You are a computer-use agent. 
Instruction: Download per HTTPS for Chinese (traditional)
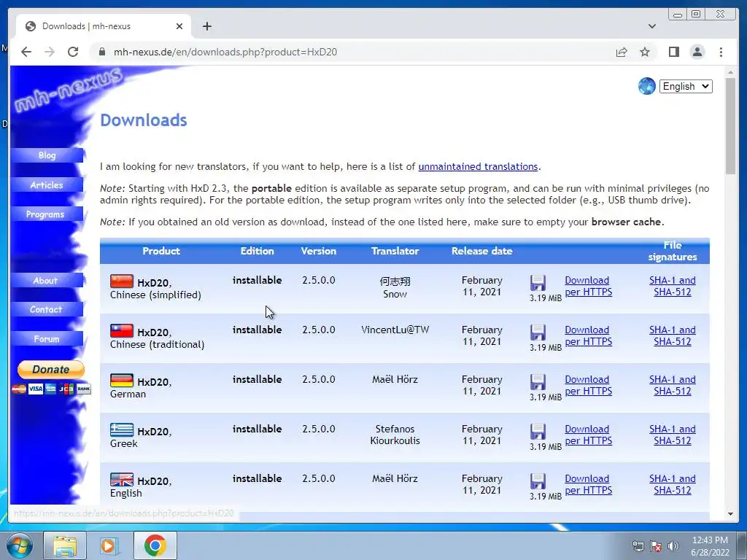click(x=589, y=335)
